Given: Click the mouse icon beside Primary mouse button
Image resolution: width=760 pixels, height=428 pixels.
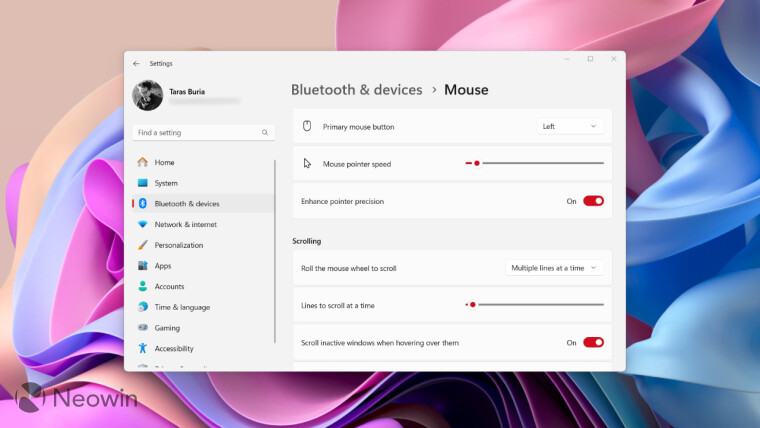Looking at the screenshot, I should click(x=307, y=126).
